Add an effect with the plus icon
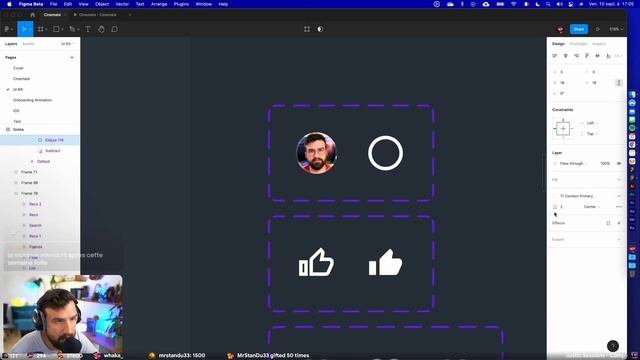The image size is (640, 360). coord(619,223)
